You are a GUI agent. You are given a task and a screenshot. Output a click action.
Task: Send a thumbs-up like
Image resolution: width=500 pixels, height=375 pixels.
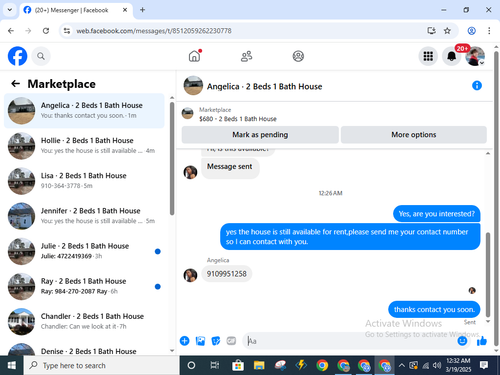pyautogui.click(x=482, y=341)
